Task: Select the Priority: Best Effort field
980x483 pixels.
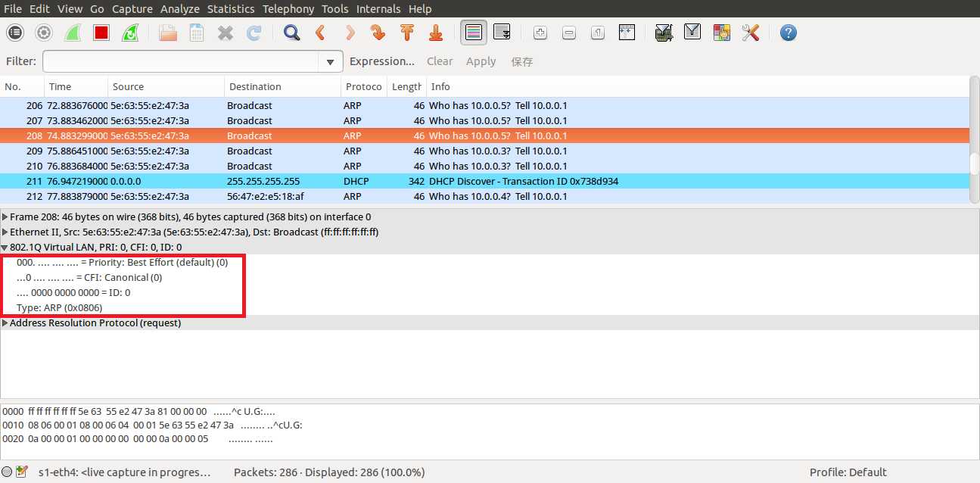Action: click(x=122, y=262)
